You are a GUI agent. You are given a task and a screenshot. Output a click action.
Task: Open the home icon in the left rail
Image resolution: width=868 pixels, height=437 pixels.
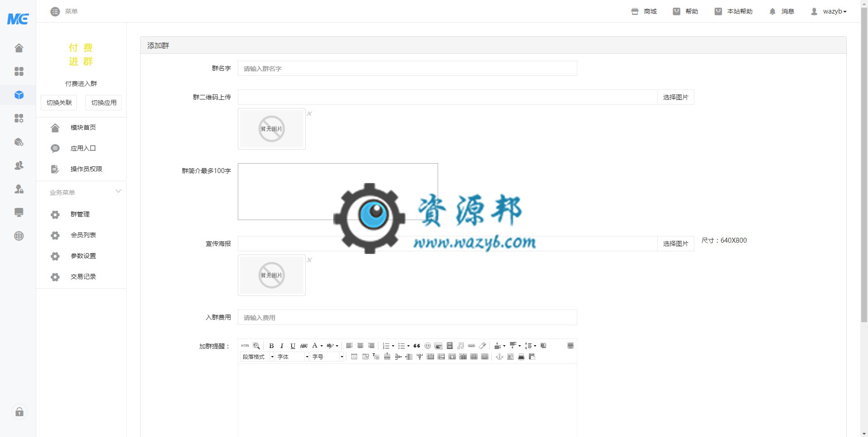(x=19, y=48)
